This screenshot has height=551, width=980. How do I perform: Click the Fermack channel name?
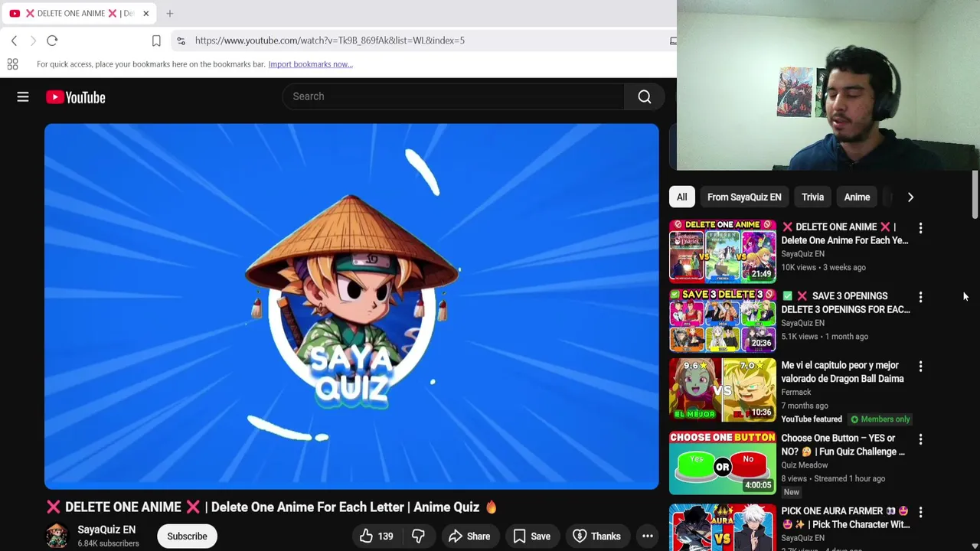[795, 392]
